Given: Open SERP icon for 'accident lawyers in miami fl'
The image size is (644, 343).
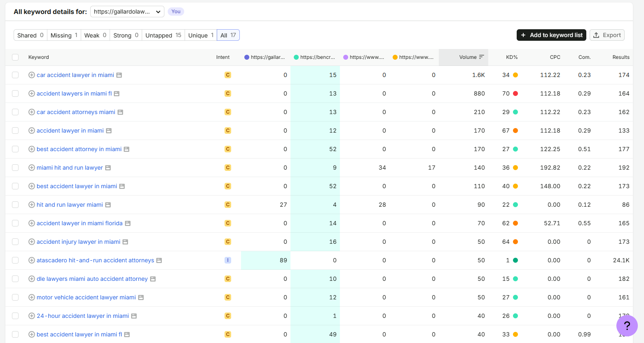Looking at the screenshot, I should point(117,93).
